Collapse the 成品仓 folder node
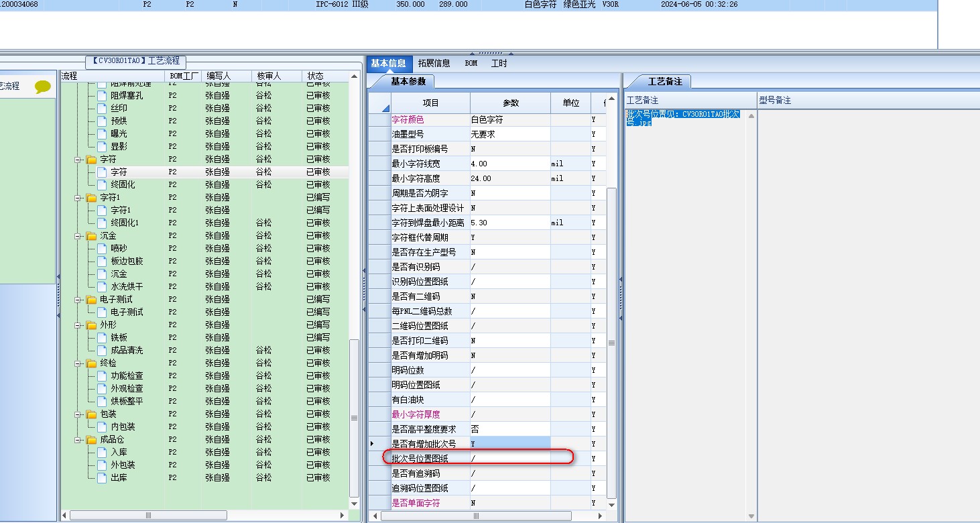The image size is (980, 523). (78, 440)
